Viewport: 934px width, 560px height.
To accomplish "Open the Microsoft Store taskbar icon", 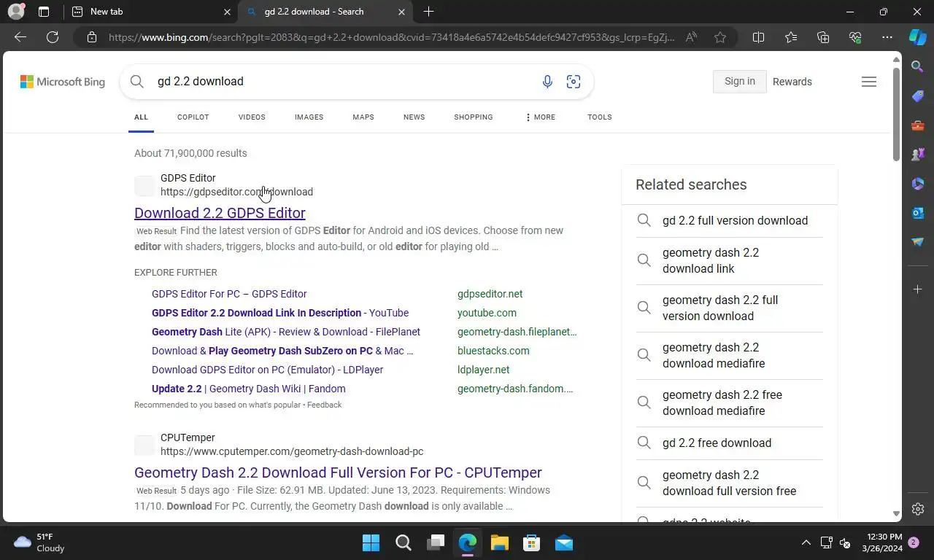I will click(531, 542).
